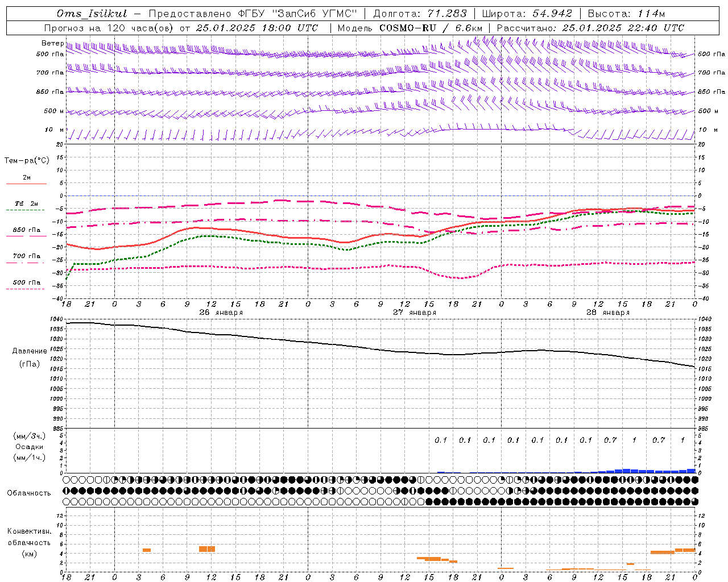Click the 'Модель COSMO-RU / 6.6км' text
Screen dimensions: 728x582
(409, 28)
